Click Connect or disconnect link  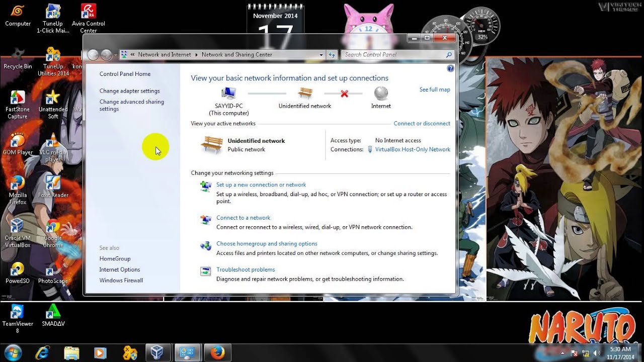click(x=422, y=123)
